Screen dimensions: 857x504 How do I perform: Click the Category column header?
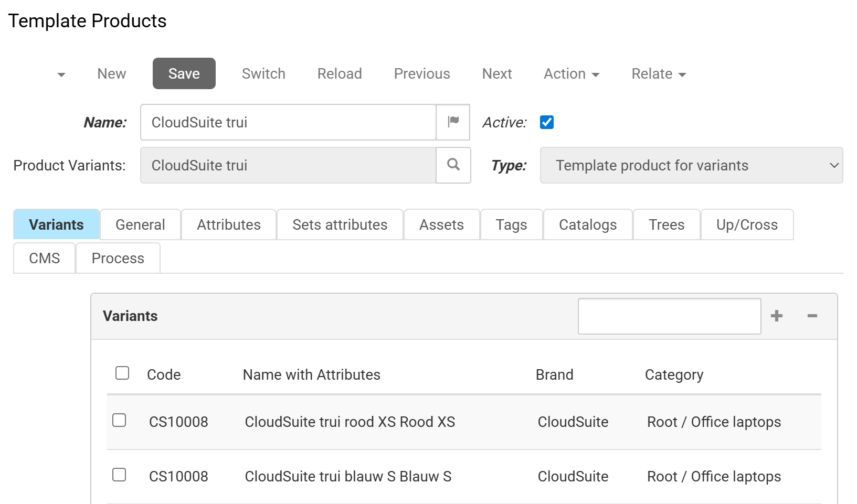(x=674, y=375)
